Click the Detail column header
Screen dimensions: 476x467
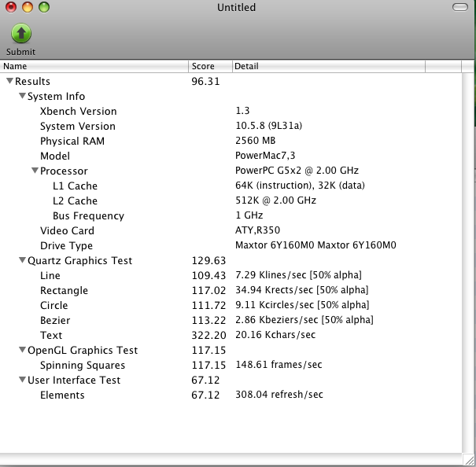click(x=329, y=66)
